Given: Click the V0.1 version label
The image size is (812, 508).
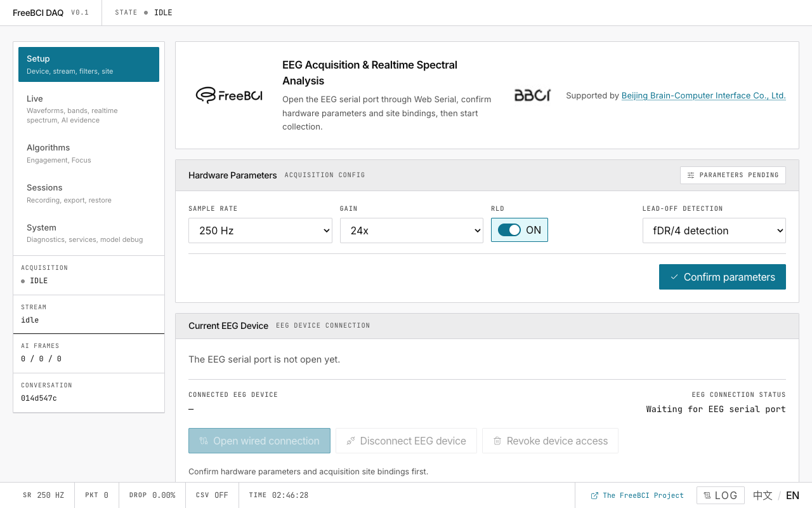Looking at the screenshot, I should pos(80,13).
